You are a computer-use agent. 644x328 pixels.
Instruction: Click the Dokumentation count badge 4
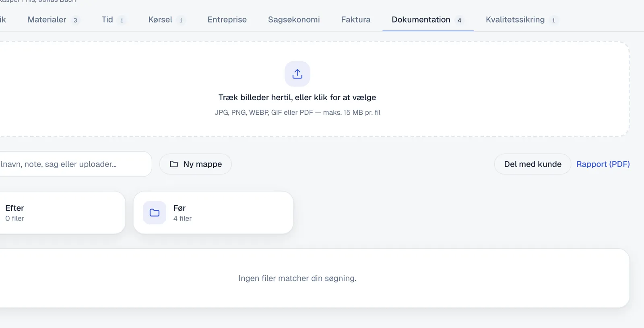(x=459, y=20)
